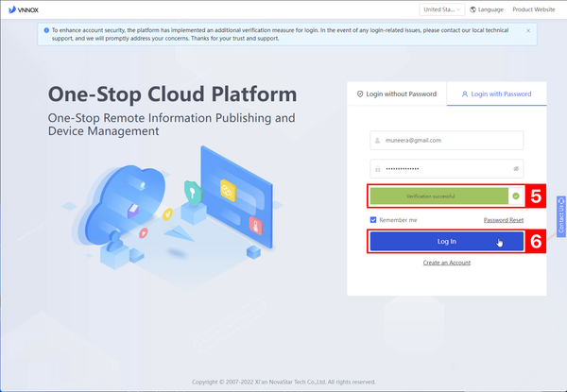Click the shield icon on Login without Password
This screenshot has height=392, width=567.
click(359, 94)
